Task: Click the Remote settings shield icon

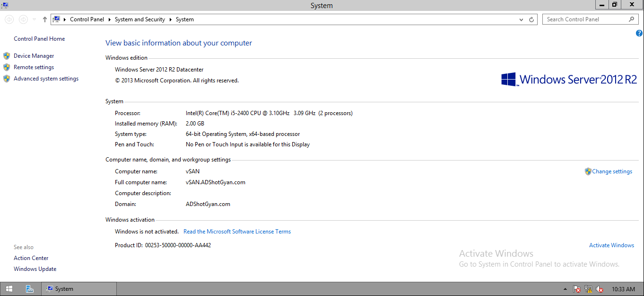Action: coord(7,67)
